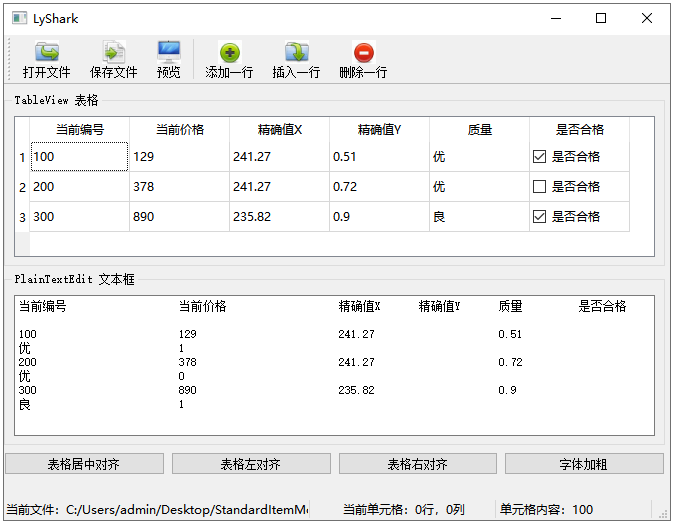
Task: Select table cell 300
Action: coord(80,217)
